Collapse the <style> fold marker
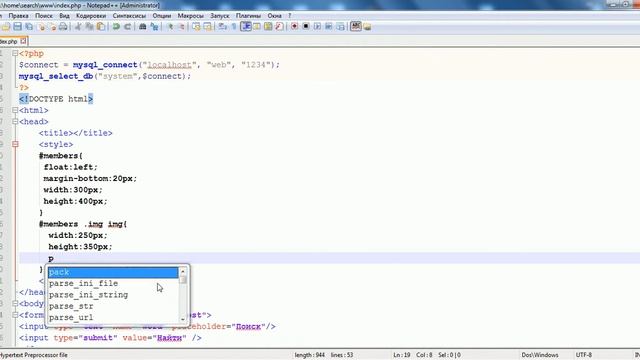640x360 pixels. (x=15, y=144)
